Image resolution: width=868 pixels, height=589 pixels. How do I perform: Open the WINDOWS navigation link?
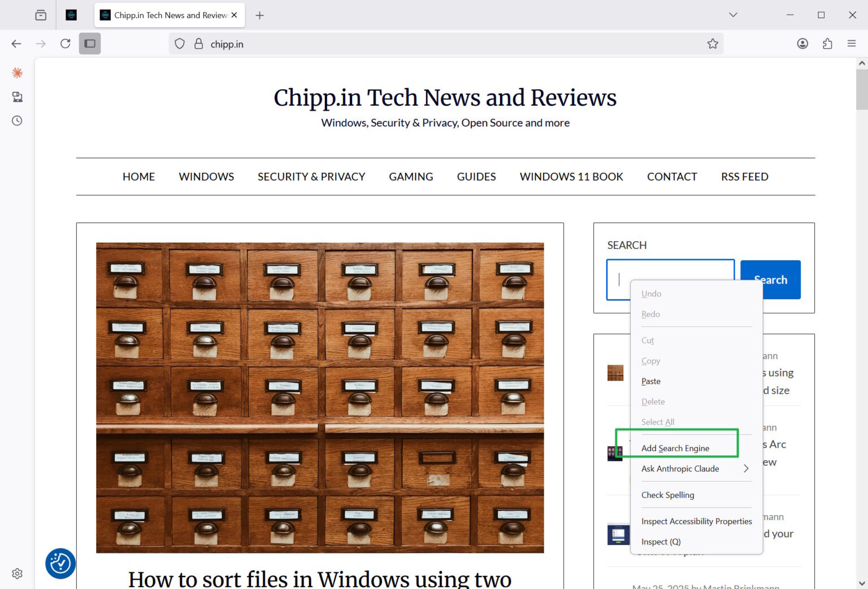click(206, 177)
